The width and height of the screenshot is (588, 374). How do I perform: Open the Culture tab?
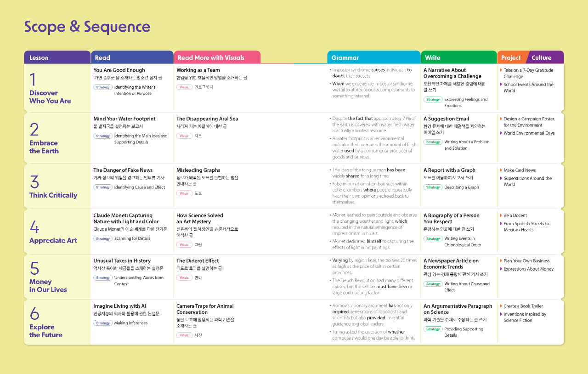tap(544, 57)
